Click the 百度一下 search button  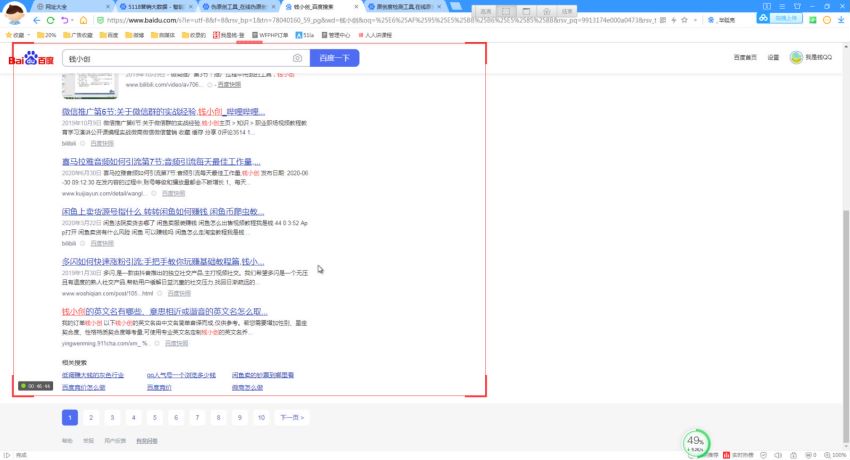[x=334, y=58]
